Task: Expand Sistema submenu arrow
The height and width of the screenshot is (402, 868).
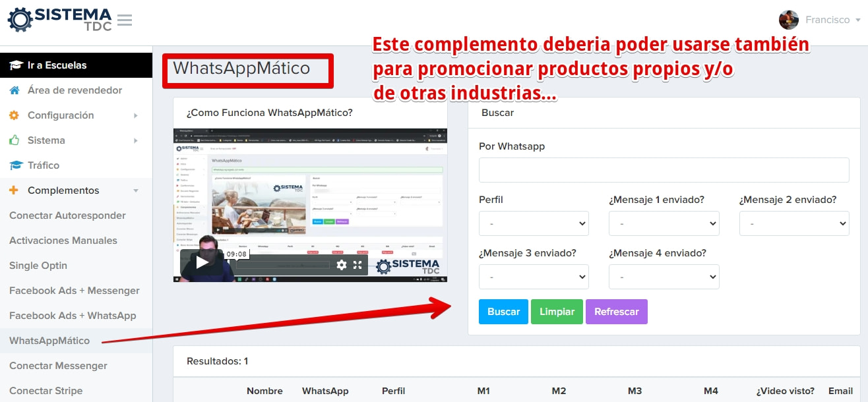Action: point(136,140)
